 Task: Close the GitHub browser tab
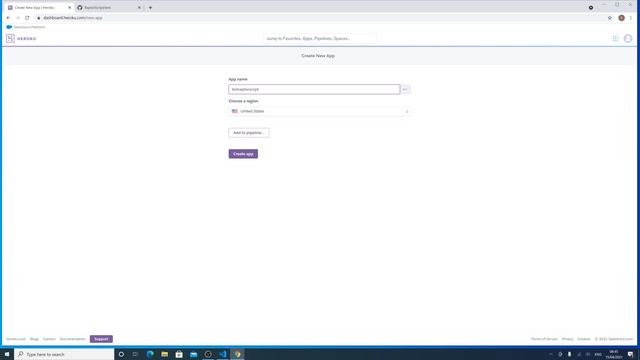pyautogui.click(x=139, y=8)
